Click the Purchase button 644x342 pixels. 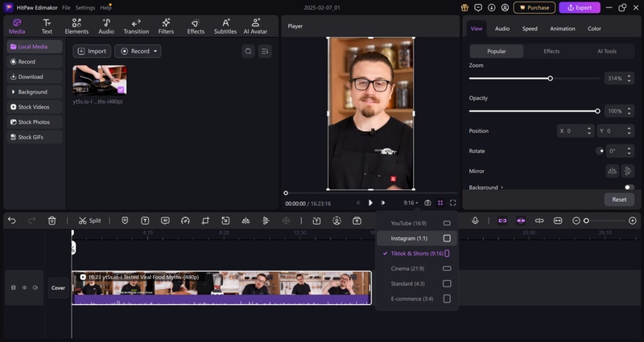[x=534, y=7]
